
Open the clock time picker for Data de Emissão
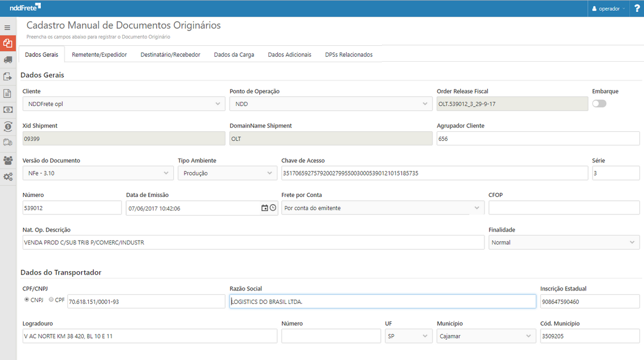point(273,208)
